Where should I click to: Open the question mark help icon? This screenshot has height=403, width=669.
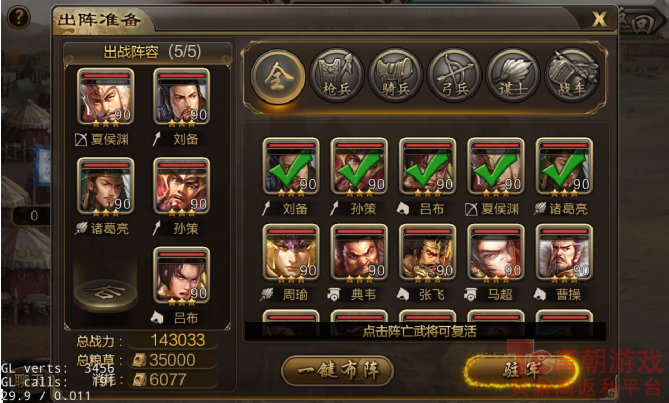click(18, 17)
